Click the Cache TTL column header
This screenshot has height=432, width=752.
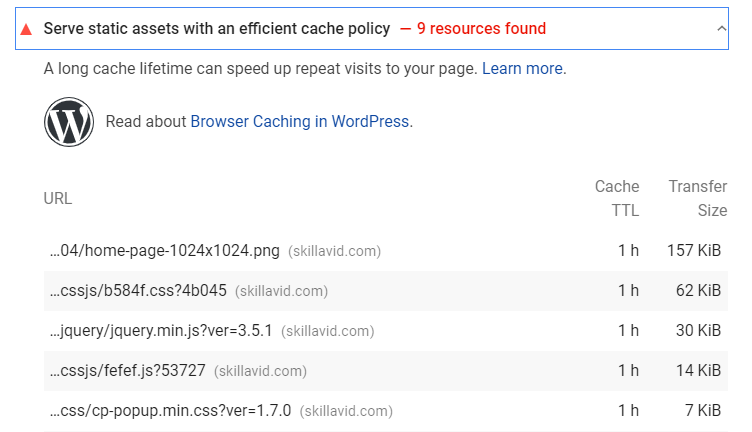(617, 198)
